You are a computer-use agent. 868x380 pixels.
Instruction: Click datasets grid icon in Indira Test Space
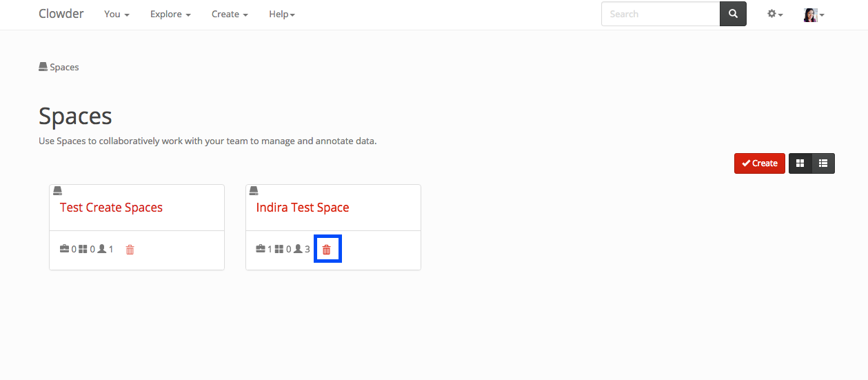coord(279,249)
